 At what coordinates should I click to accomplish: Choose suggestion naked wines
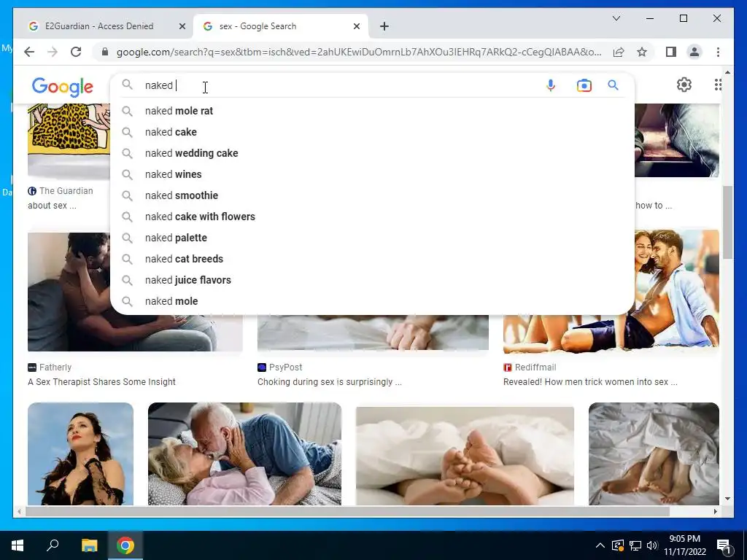(371, 174)
